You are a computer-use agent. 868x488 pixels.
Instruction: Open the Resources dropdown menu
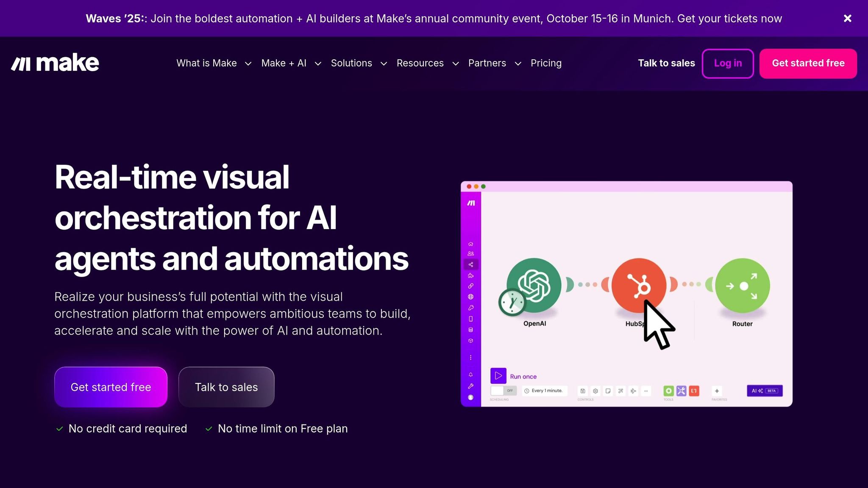coord(427,63)
